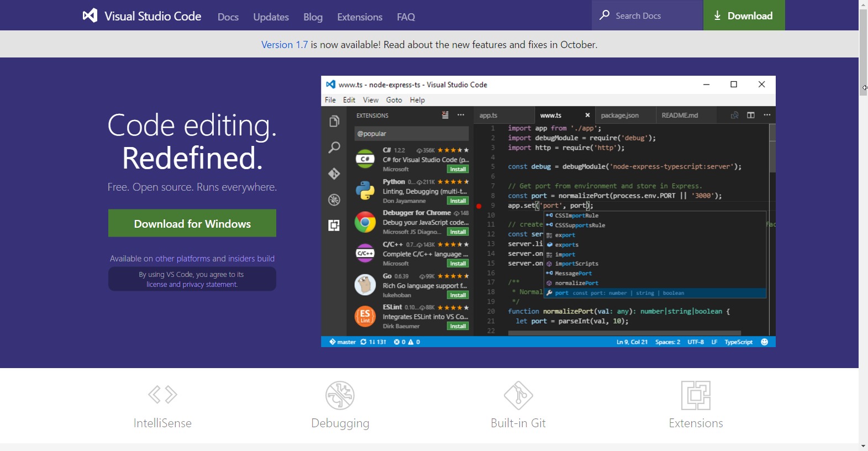868x451 pixels.
Task: Click the Goto menu in editor screenshot
Action: (394, 100)
